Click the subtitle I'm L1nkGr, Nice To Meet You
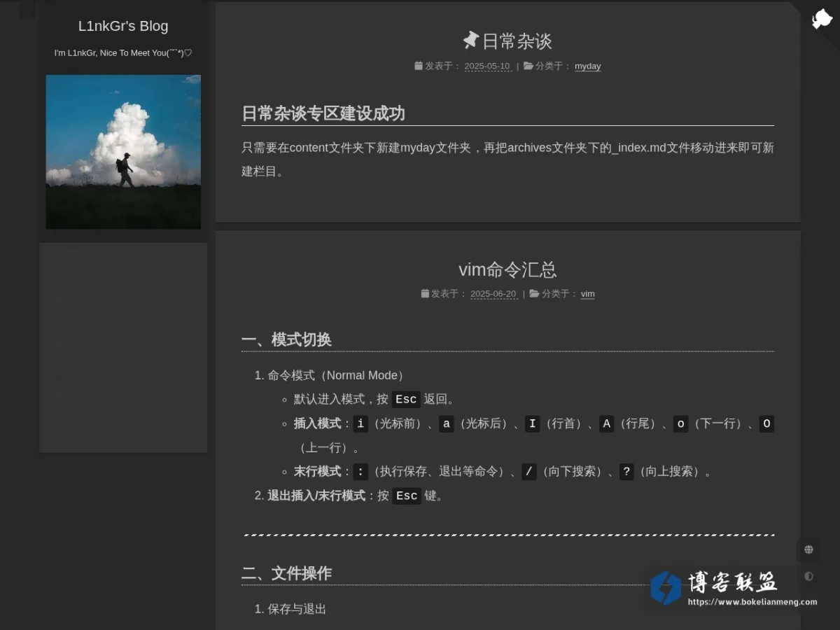Screen dimensions: 840x630 pyautogui.click(x=123, y=53)
